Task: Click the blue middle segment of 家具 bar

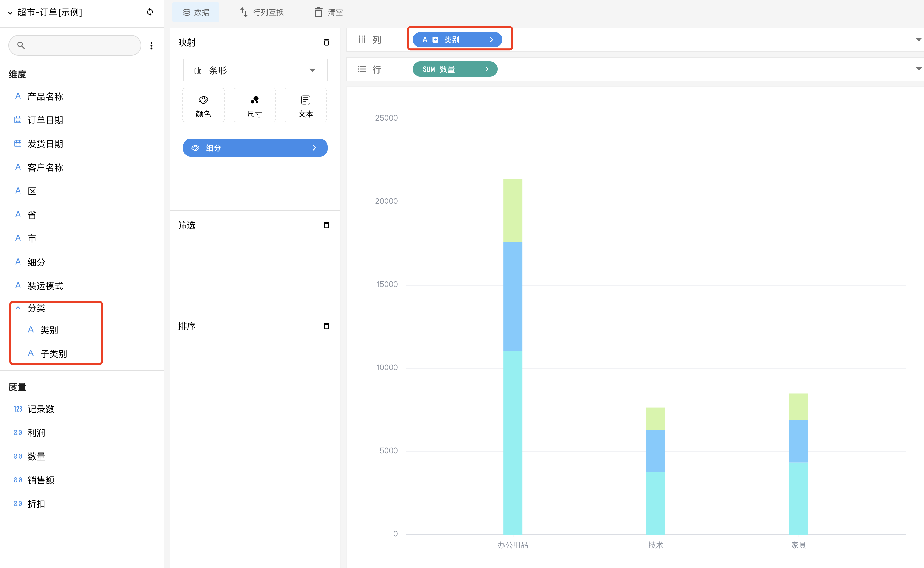Action: pos(799,441)
